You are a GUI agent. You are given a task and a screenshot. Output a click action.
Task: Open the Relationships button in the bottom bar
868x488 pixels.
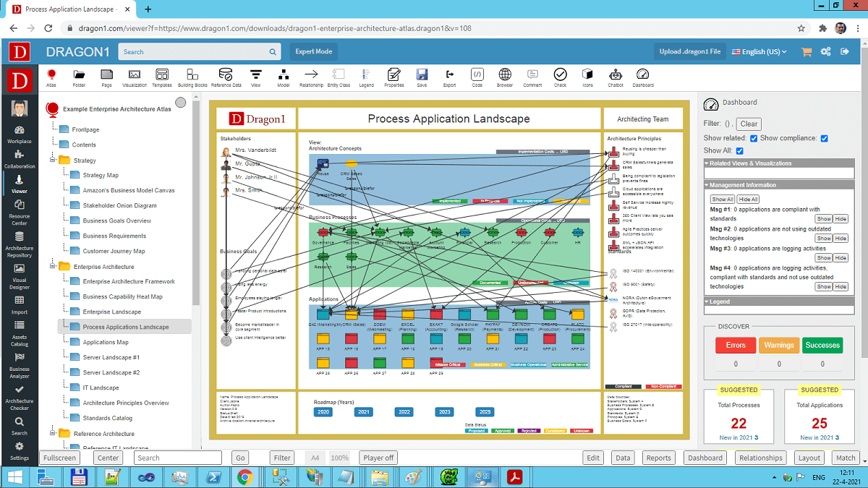(x=761, y=458)
